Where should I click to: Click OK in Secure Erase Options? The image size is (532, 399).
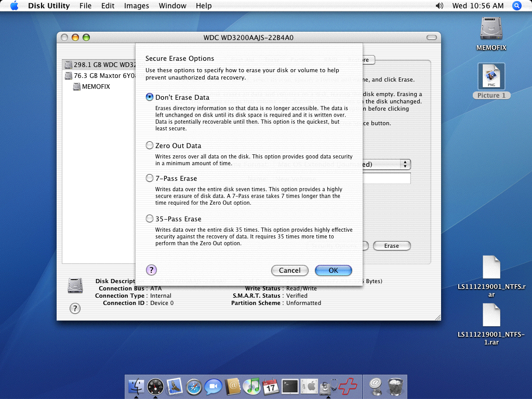tap(333, 270)
